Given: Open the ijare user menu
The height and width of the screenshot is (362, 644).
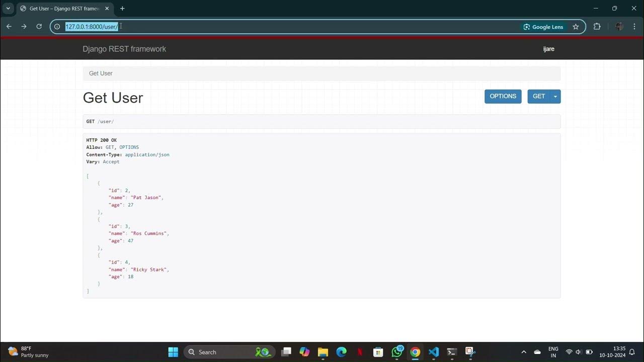Looking at the screenshot, I should (x=548, y=49).
